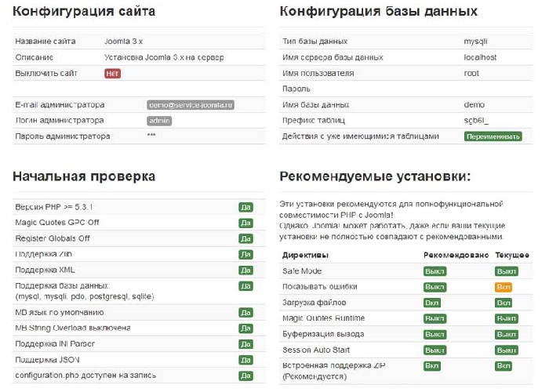Click the "Да" badge for Поддержка INI Parser
The height and width of the screenshot is (392, 549).
[245, 343]
